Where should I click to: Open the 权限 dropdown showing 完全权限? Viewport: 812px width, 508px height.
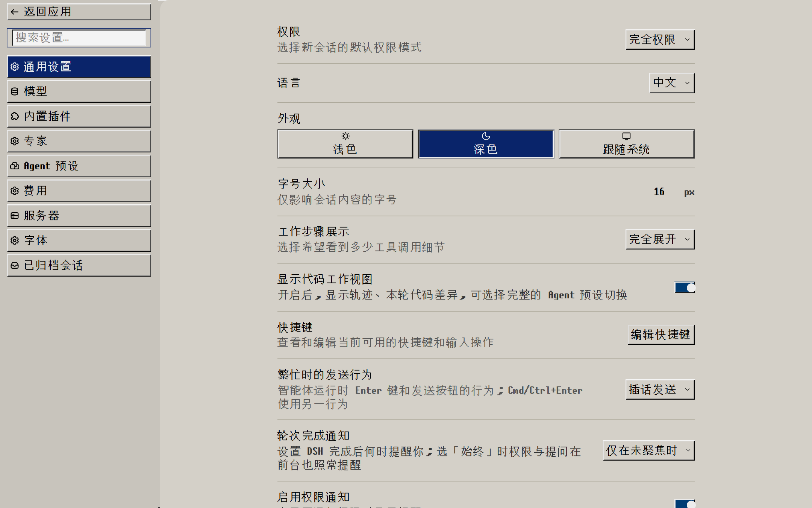coord(660,40)
